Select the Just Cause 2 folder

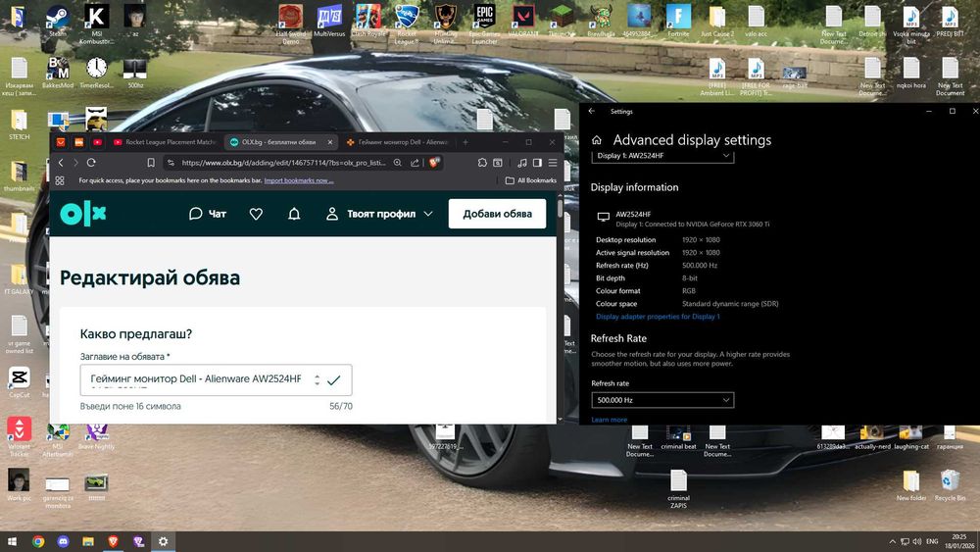pyautogui.click(x=717, y=20)
